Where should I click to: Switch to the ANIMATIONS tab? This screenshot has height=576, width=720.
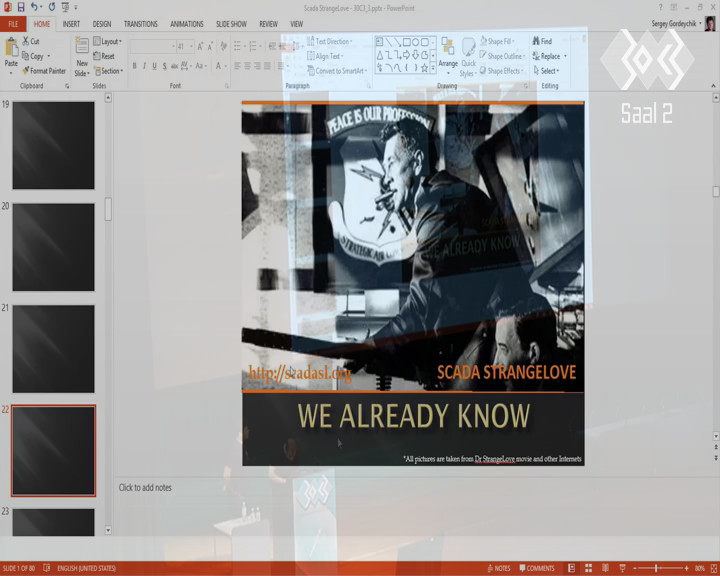[186, 24]
